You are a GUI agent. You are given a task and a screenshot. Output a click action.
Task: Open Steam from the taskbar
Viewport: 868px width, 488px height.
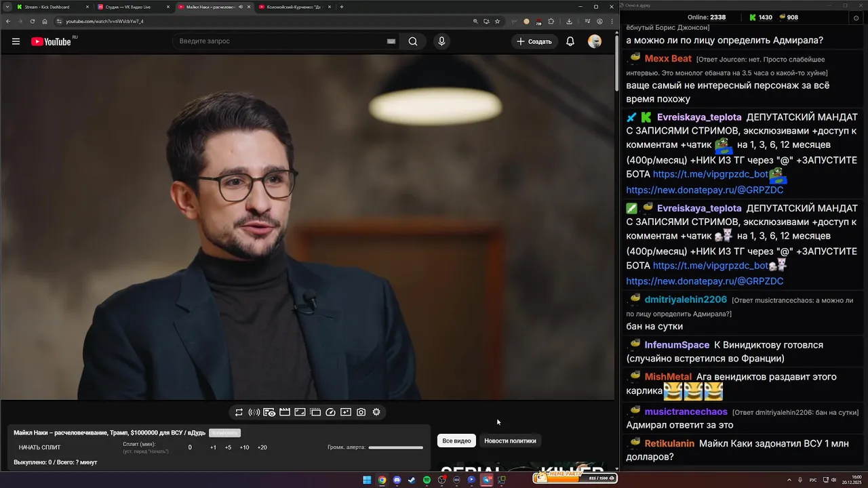tap(412, 480)
